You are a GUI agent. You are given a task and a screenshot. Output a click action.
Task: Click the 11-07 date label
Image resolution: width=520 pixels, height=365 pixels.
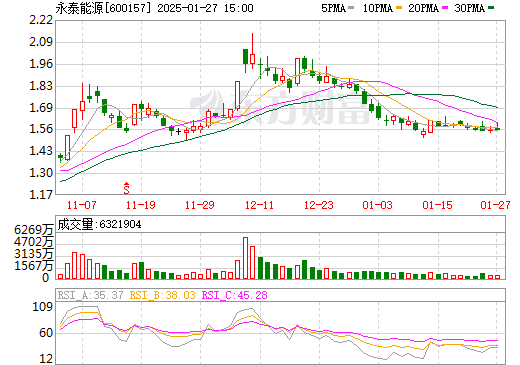pos(82,205)
